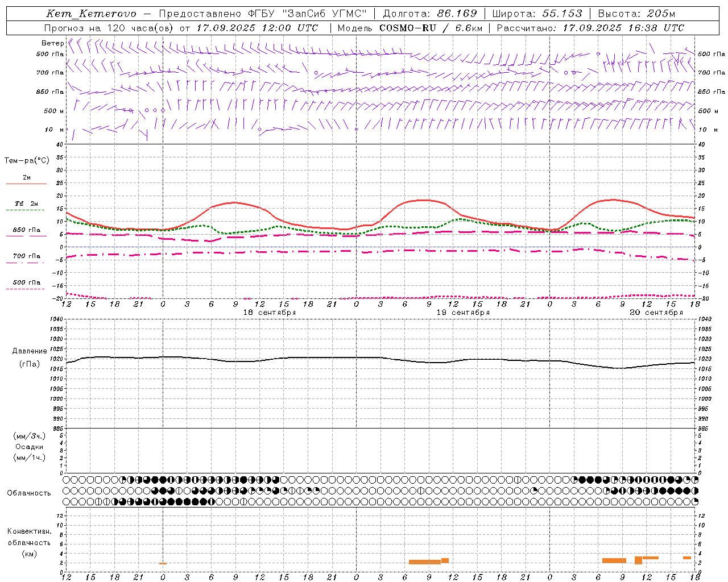Select the altitude text Высота: 205м
The image size is (728, 582).
click(x=636, y=14)
